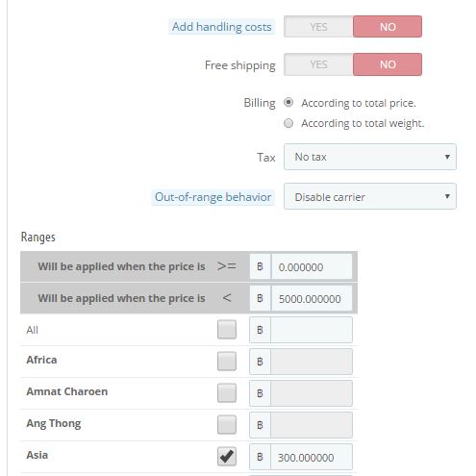
Task: Select billing According to total weight
Action: point(288,123)
